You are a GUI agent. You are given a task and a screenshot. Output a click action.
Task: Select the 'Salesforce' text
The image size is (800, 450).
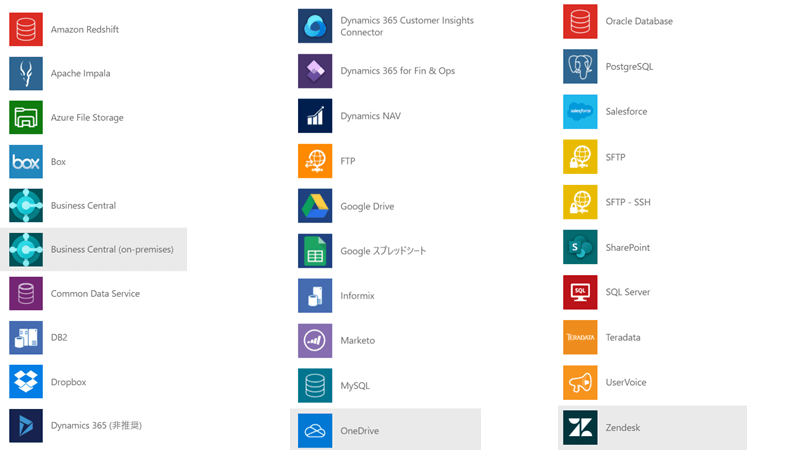[627, 111]
